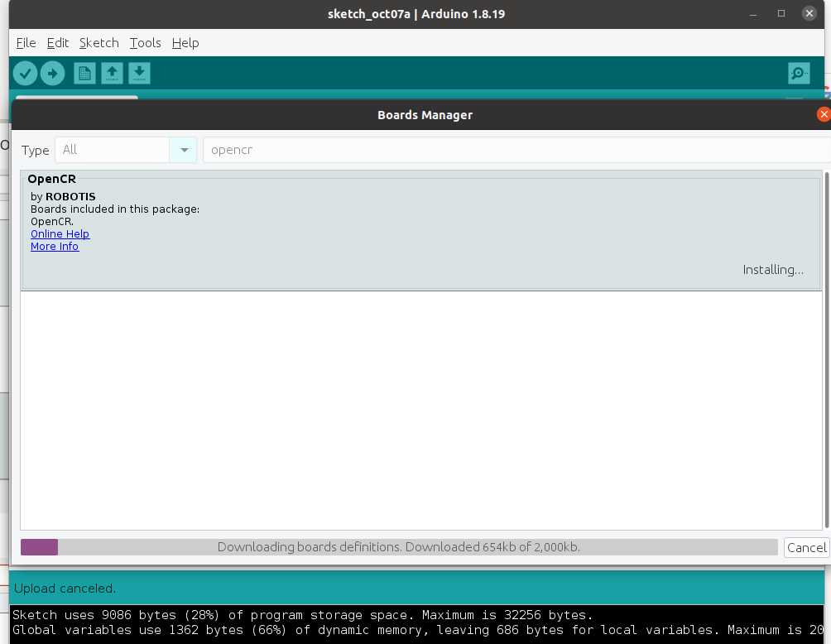Click Boards included in this package text
831x644 pixels.
tap(115, 209)
